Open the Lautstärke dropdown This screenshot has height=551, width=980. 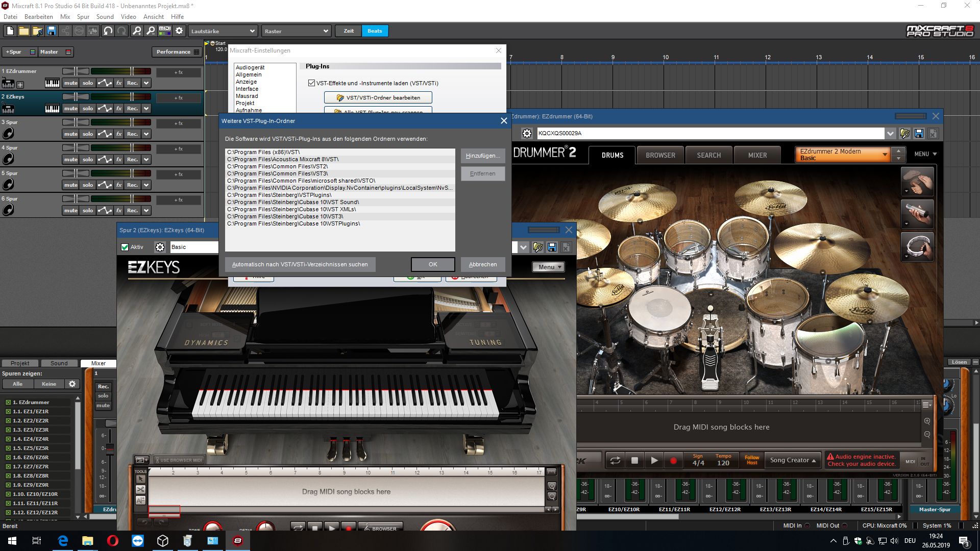pyautogui.click(x=223, y=31)
